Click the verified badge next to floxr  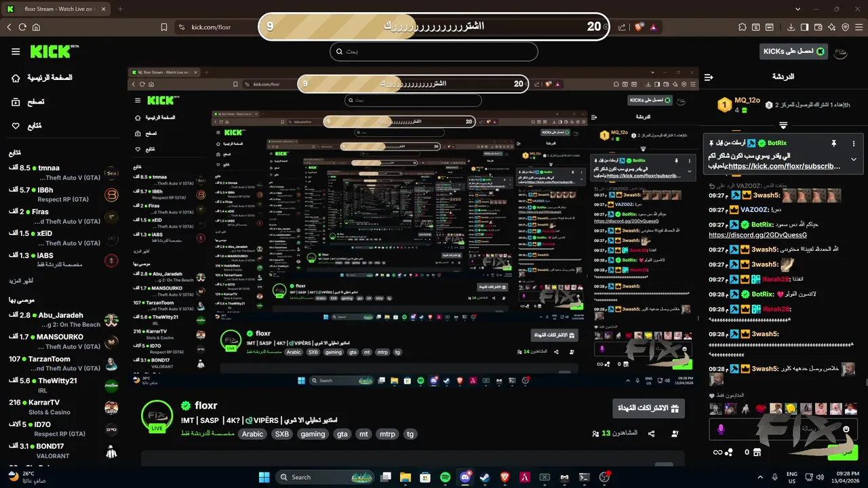point(186,406)
